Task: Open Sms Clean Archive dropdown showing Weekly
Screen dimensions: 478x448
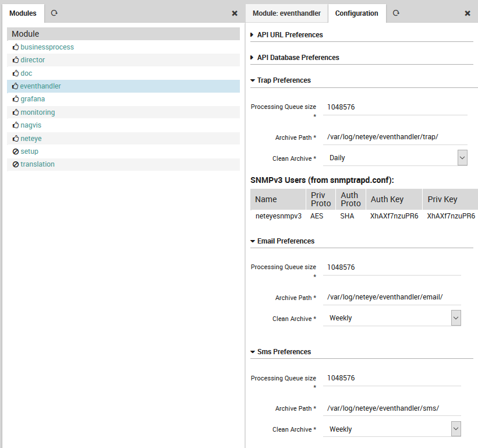Action: coord(392,429)
